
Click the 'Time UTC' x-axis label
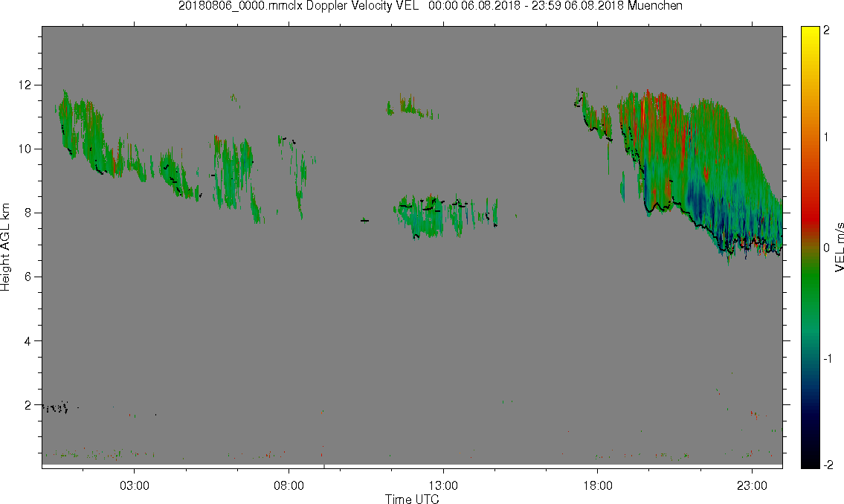pos(412,499)
